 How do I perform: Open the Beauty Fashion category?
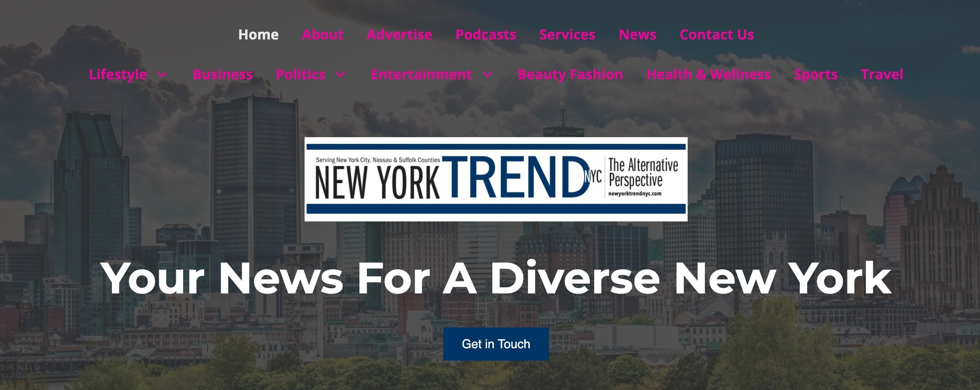click(570, 74)
